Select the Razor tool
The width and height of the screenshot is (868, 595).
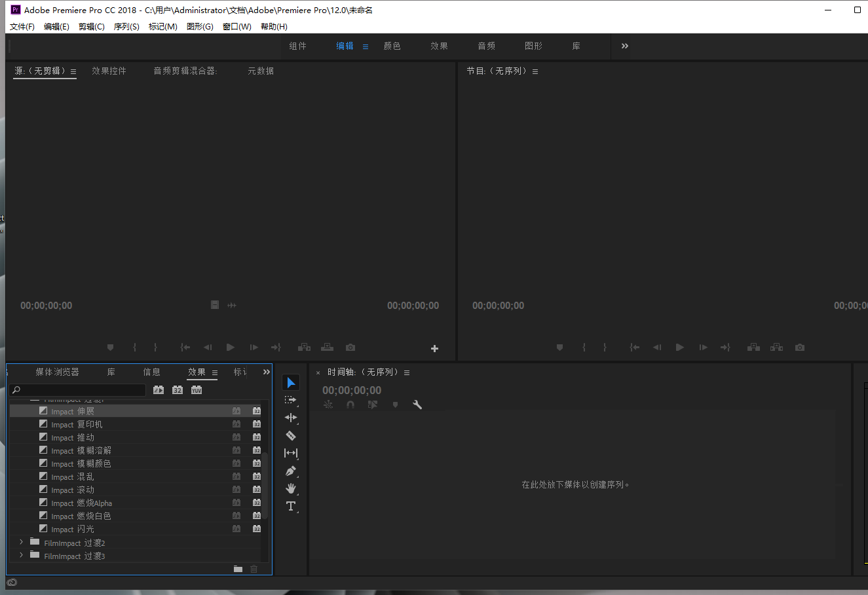(291, 435)
